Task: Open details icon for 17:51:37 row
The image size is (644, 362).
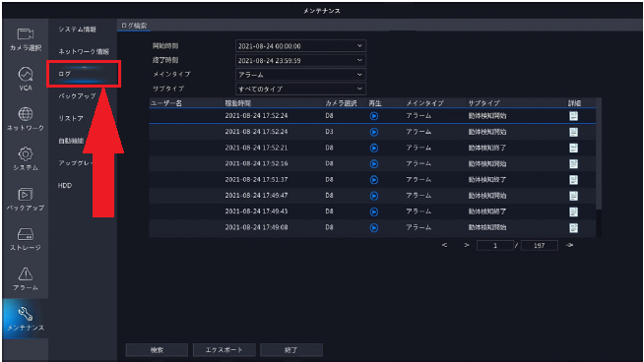Action: tap(574, 180)
